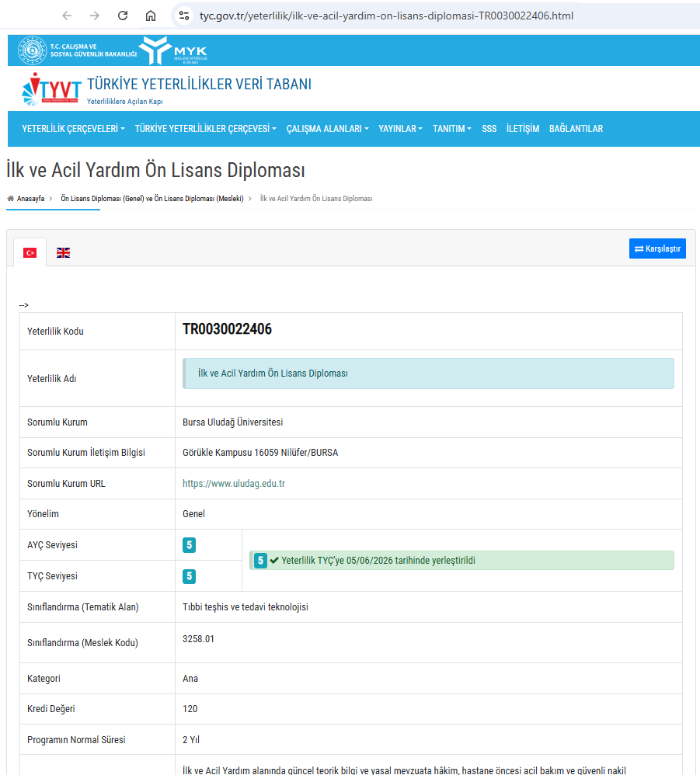Click the current page breadcrumb İlk ve Acil Yardım

[316, 199]
